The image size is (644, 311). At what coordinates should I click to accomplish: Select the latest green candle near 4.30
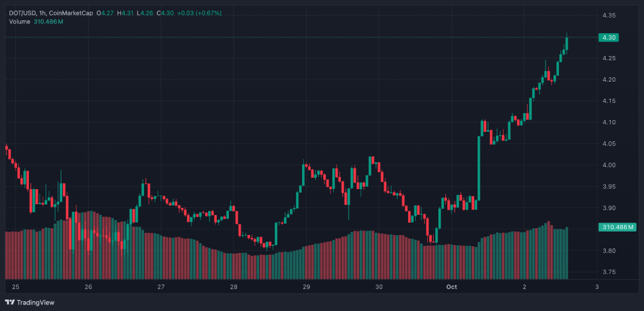coord(567,43)
